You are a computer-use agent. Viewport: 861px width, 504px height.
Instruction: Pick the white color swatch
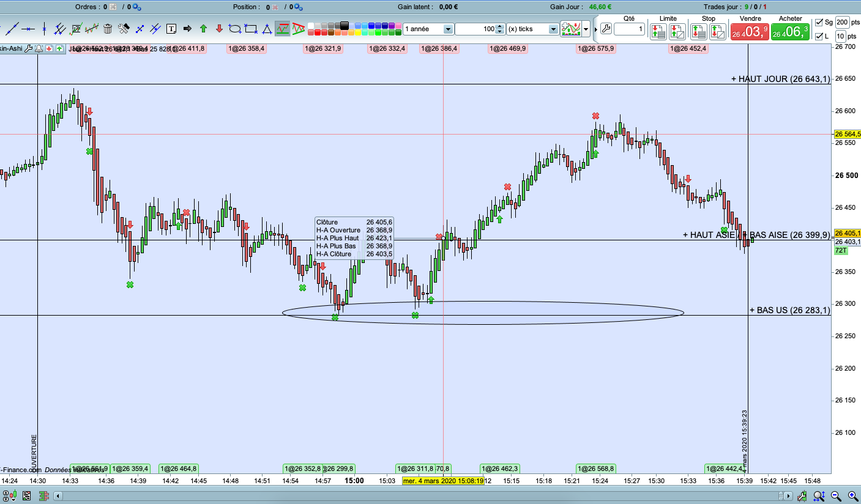pyautogui.click(x=311, y=26)
